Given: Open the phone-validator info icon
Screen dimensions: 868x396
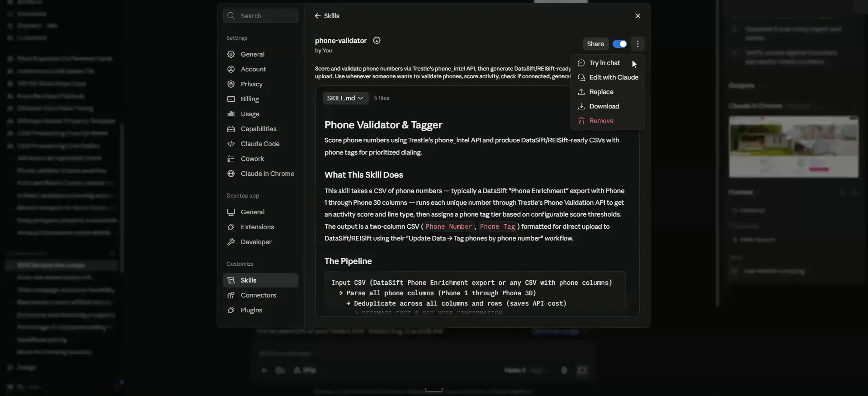Looking at the screenshot, I should pos(377,41).
